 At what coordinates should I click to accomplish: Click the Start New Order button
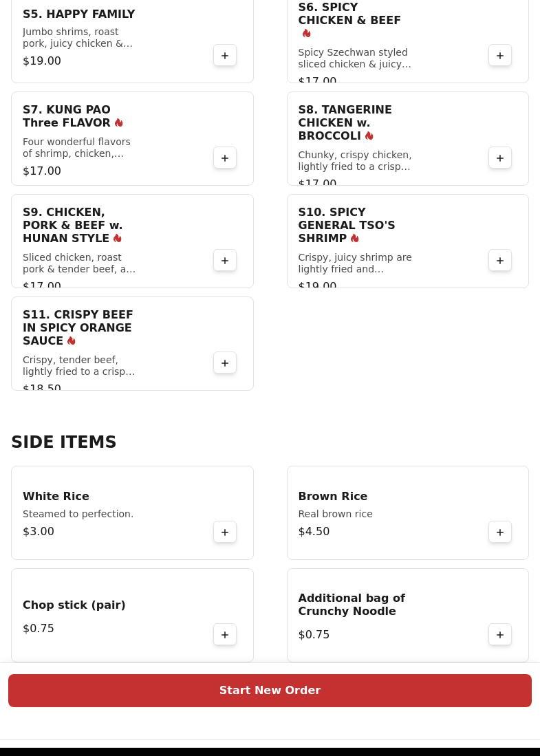(x=270, y=691)
